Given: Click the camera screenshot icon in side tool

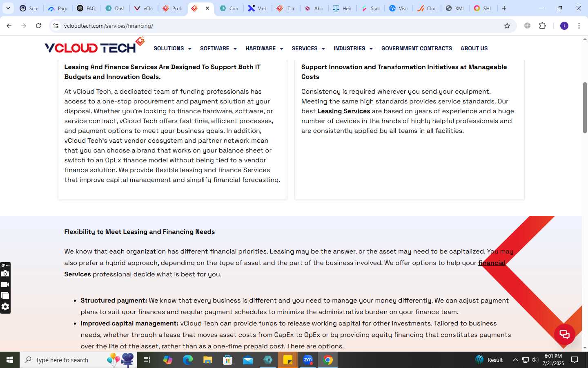Looking at the screenshot, I should pos(5,274).
